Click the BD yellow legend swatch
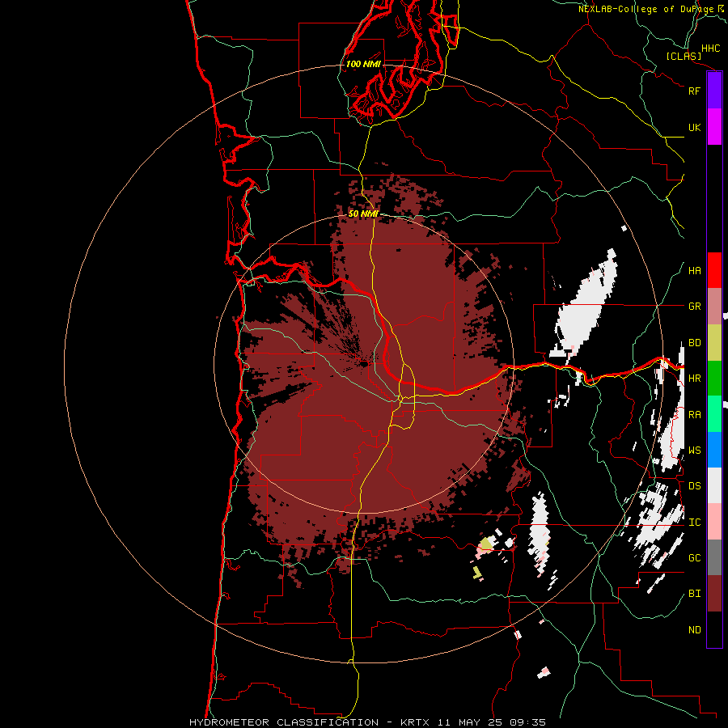The height and width of the screenshot is (728, 728). [x=714, y=343]
